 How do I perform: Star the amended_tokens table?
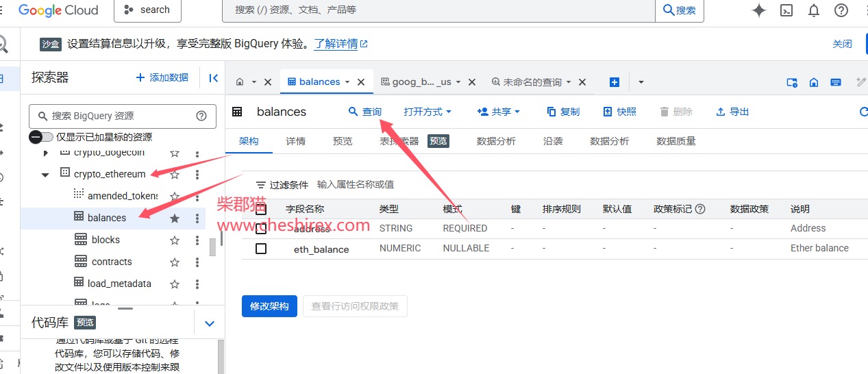(x=175, y=196)
